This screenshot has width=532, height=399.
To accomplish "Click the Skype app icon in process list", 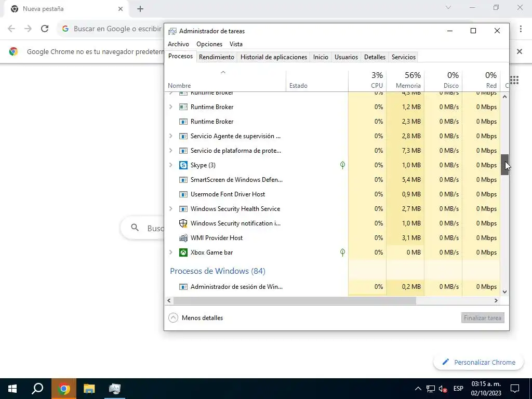I will pyautogui.click(x=183, y=165).
